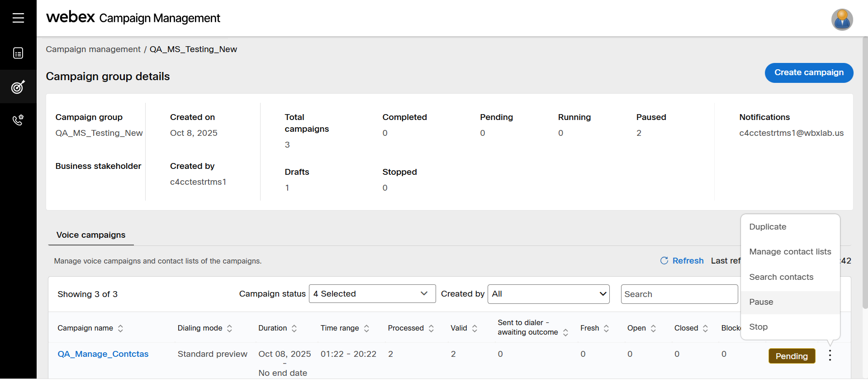Focus the Search input field
The width and height of the screenshot is (868, 384).
(679, 294)
